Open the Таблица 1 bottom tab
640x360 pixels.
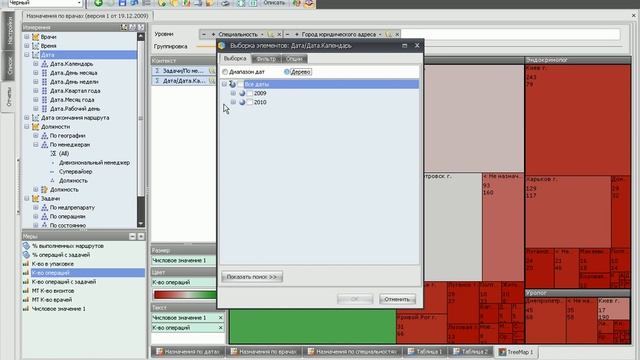pos(424,351)
